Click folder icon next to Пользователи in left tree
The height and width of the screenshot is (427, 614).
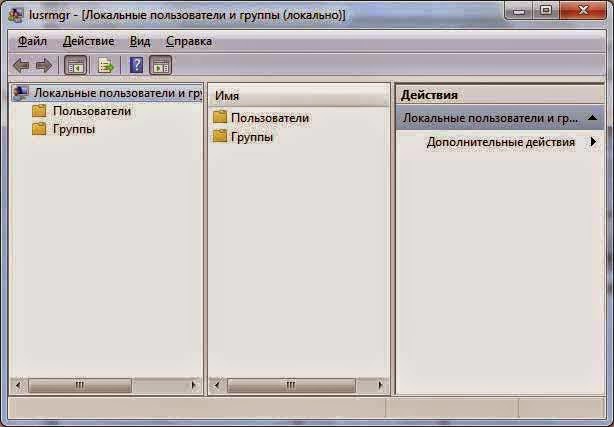coord(39,111)
